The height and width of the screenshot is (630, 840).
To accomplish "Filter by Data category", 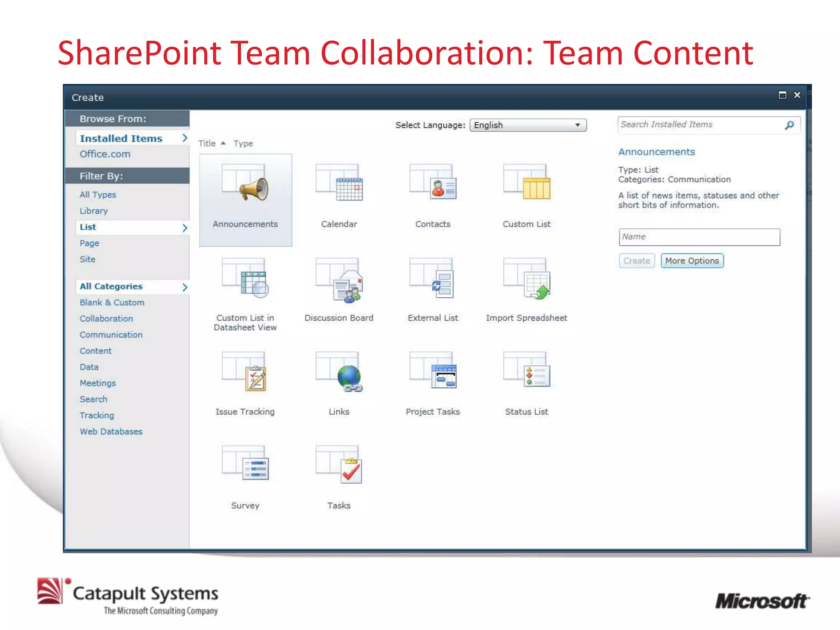I will tap(89, 367).
